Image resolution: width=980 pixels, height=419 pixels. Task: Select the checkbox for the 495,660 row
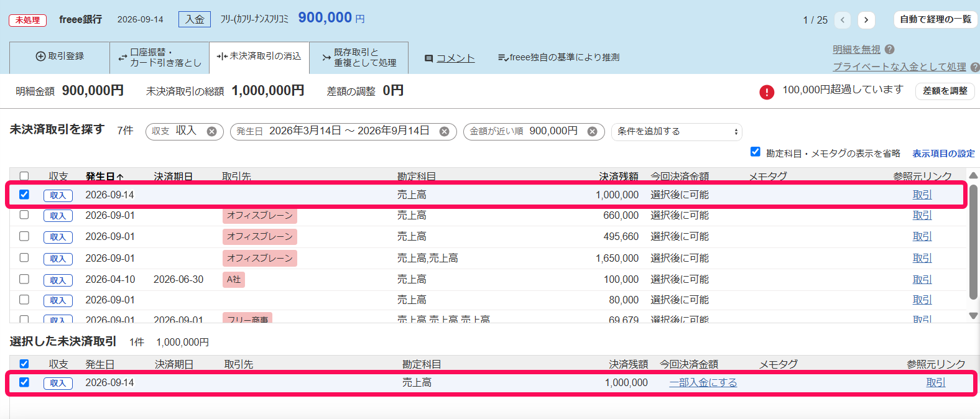coord(24,236)
